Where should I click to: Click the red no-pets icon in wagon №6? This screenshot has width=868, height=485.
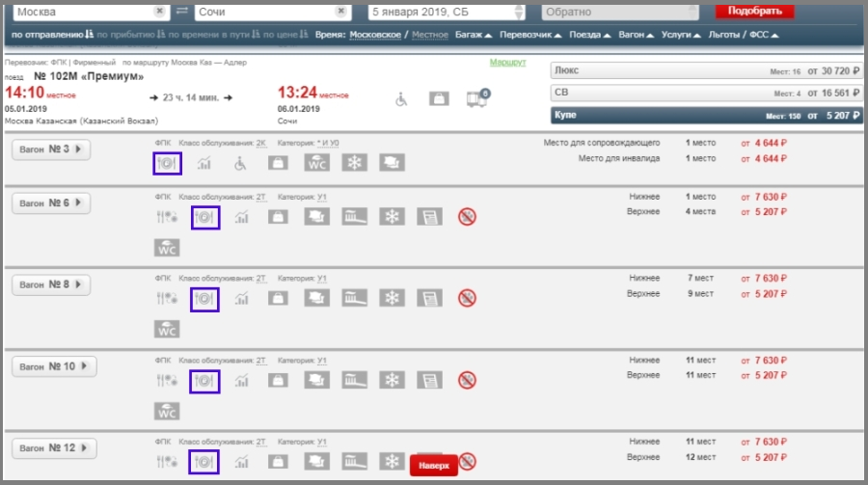tap(467, 217)
